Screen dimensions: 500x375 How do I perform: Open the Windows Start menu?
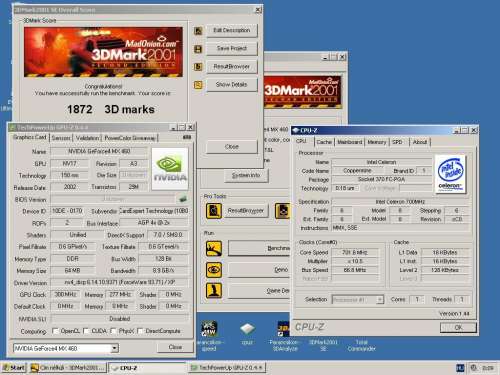tap(14, 368)
